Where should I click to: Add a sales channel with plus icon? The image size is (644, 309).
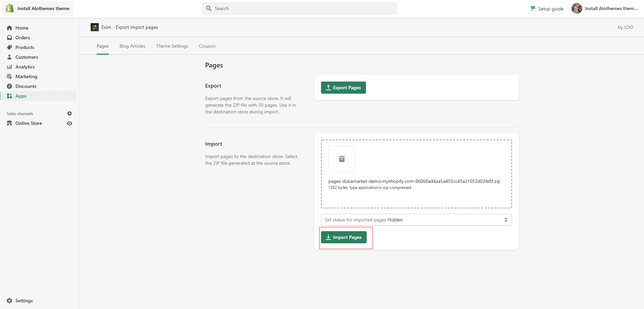point(70,113)
